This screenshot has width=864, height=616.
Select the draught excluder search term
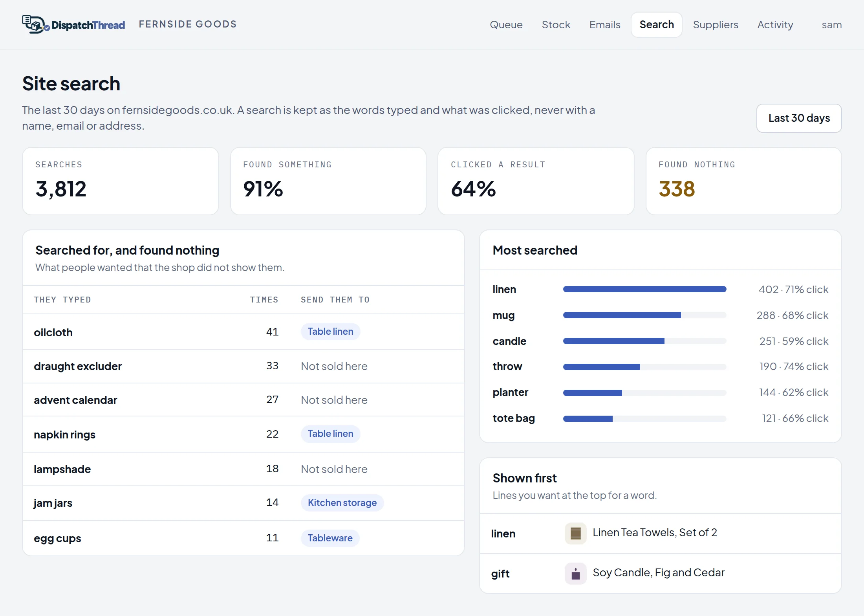click(78, 366)
